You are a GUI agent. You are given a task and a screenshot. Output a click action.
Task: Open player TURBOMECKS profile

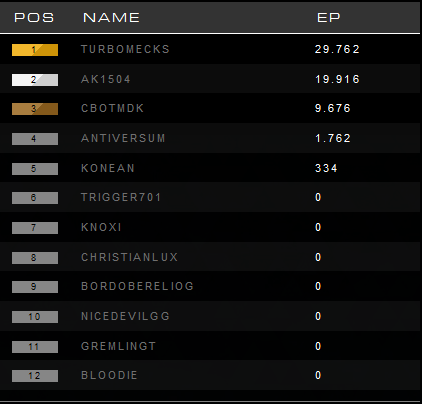click(125, 49)
